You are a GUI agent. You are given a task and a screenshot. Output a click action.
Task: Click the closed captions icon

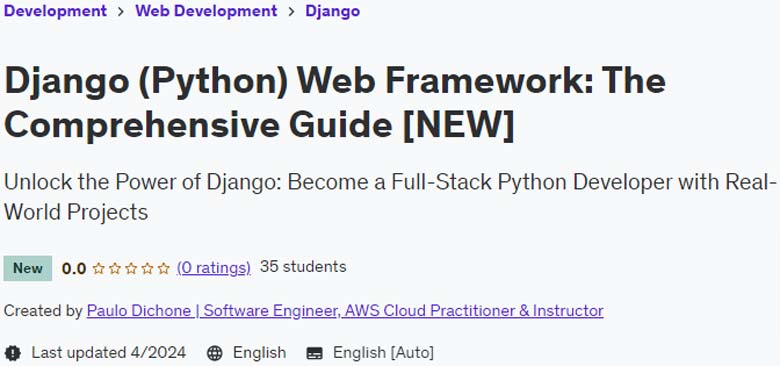(x=314, y=354)
